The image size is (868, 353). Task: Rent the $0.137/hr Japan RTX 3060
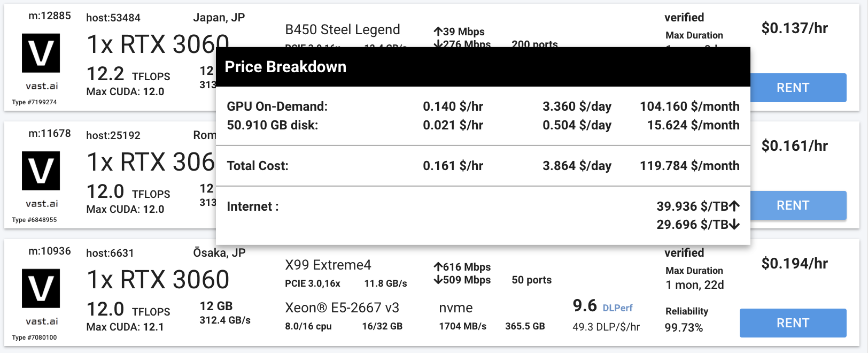point(793,88)
